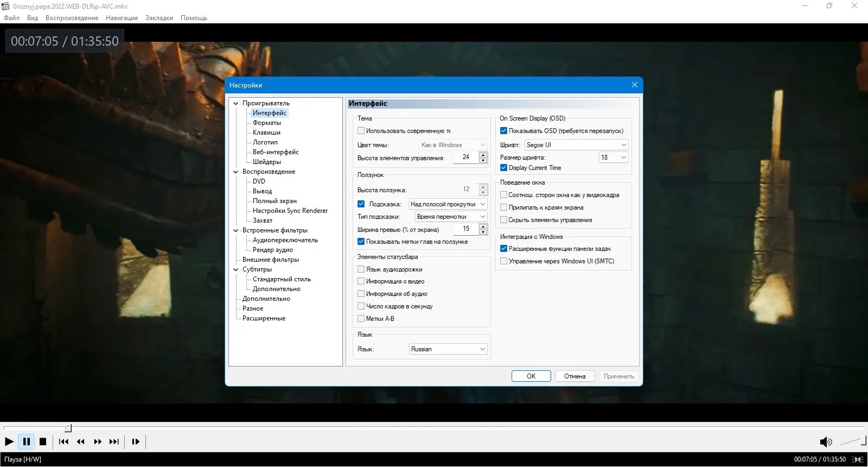
Task: Click the rewind double-arrow icon
Action: pos(81,442)
